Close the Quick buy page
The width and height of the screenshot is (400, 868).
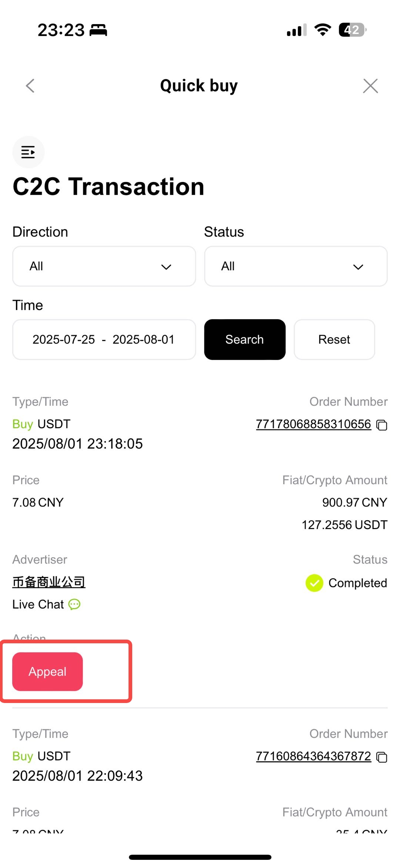370,86
